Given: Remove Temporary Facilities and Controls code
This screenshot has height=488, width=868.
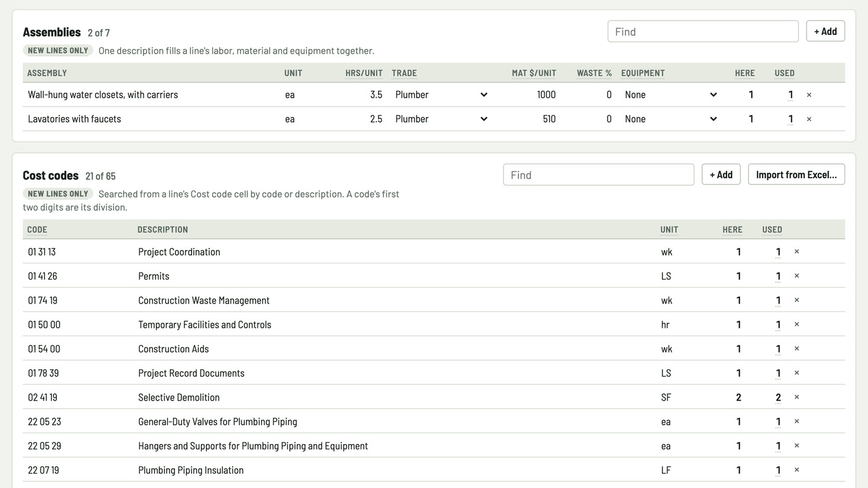Looking at the screenshot, I should point(796,324).
